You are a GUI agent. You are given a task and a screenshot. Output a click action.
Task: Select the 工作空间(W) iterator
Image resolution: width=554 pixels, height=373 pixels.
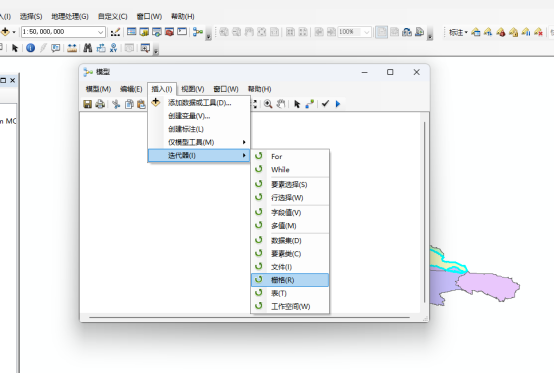click(x=290, y=307)
